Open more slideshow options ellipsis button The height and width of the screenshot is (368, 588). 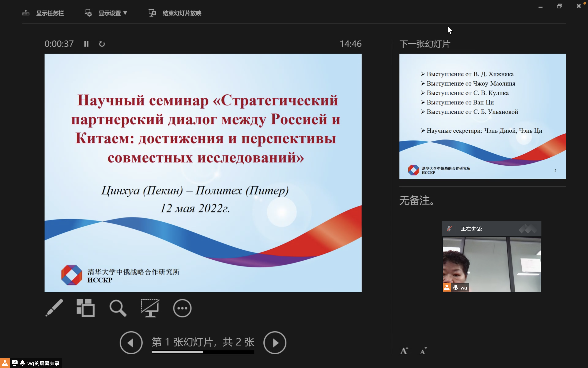[182, 308]
